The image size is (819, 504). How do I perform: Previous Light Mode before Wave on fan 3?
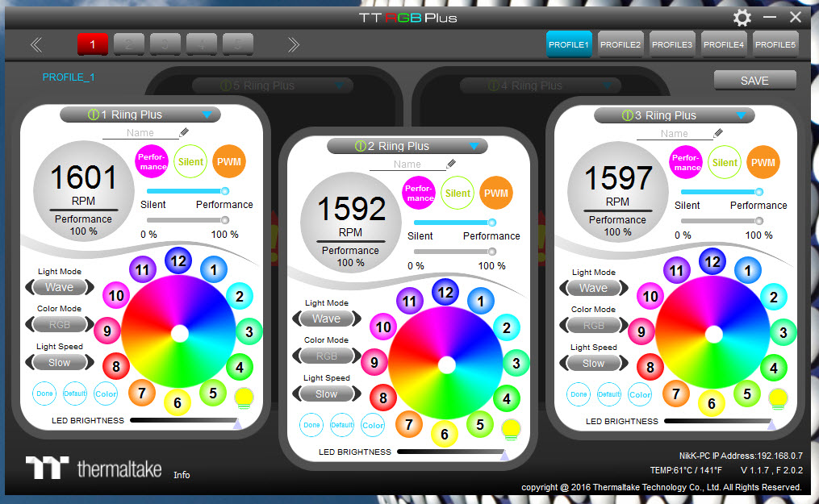563,288
